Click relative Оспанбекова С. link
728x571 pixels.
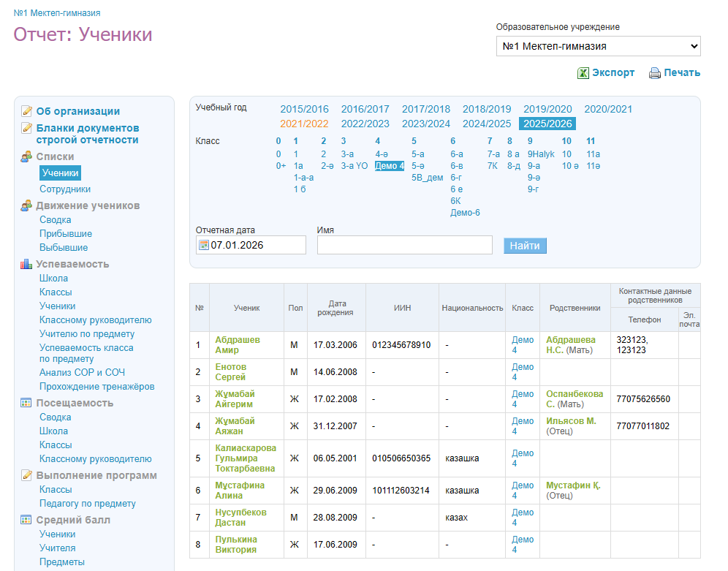575,398
